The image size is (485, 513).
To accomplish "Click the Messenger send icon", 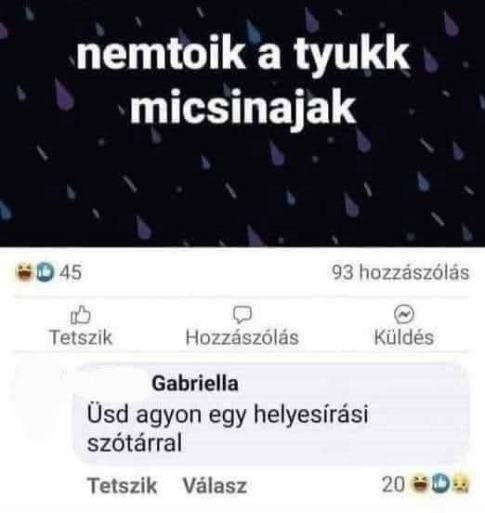I will tap(404, 315).
